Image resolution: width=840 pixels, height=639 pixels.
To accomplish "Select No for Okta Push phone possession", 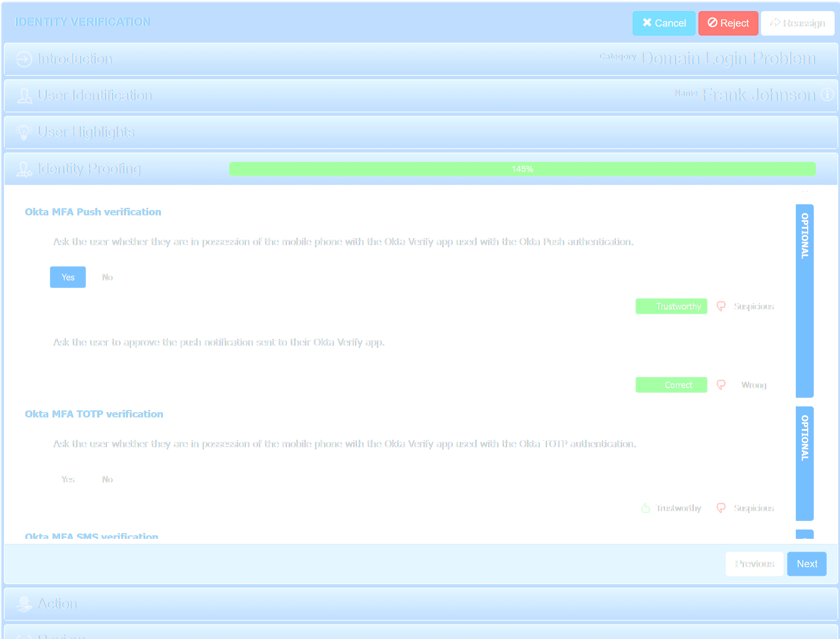I will pyautogui.click(x=107, y=277).
